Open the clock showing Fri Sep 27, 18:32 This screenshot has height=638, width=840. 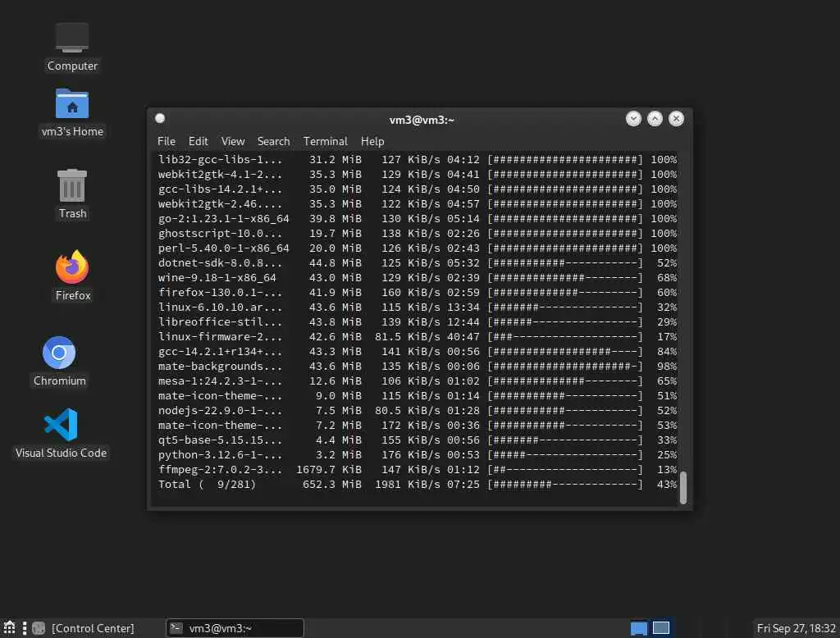(x=796, y=628)
